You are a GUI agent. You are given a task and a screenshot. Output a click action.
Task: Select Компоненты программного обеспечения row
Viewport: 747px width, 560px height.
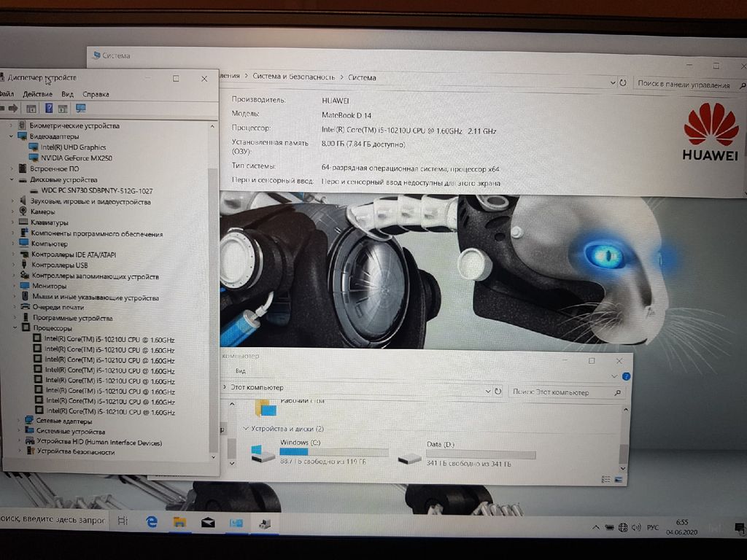point(97,233)
